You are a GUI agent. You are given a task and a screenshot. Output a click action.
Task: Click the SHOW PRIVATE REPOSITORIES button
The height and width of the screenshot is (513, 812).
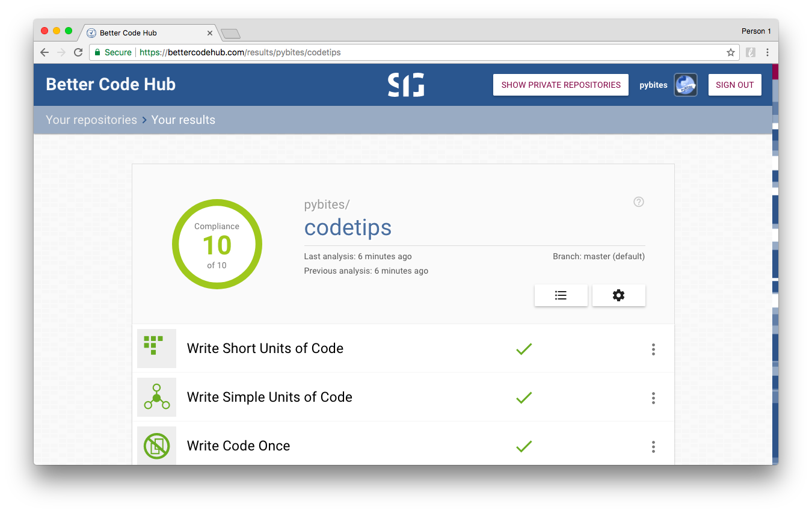(560, 84)
